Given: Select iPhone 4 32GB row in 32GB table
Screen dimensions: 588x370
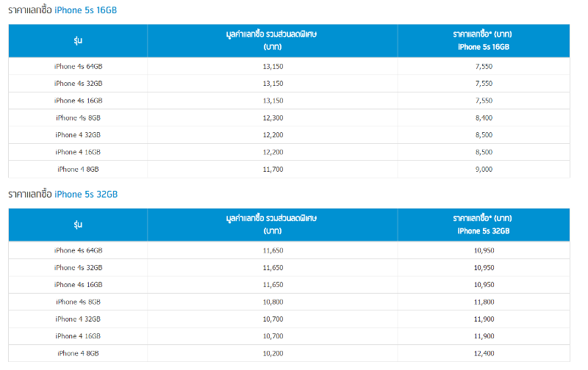Looking at the screenshot, I should (289, 319).
